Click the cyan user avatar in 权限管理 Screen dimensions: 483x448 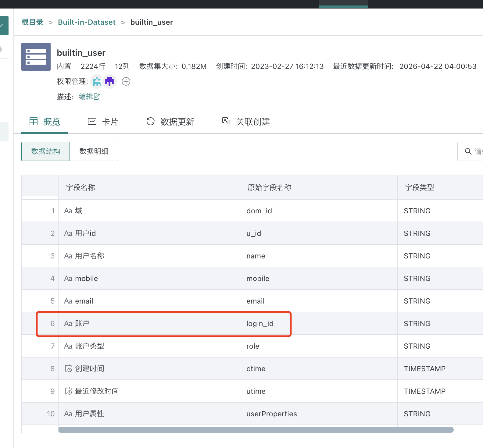(97, 81)
